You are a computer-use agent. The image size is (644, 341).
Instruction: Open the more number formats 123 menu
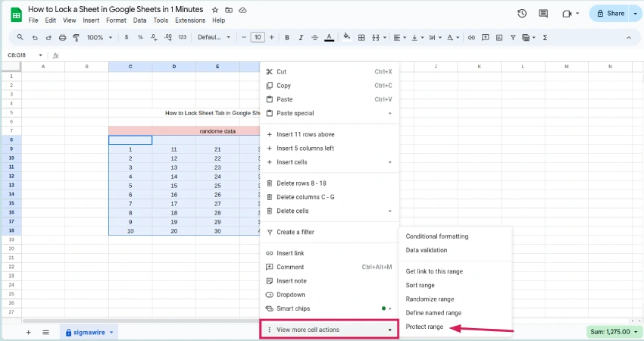183,37
